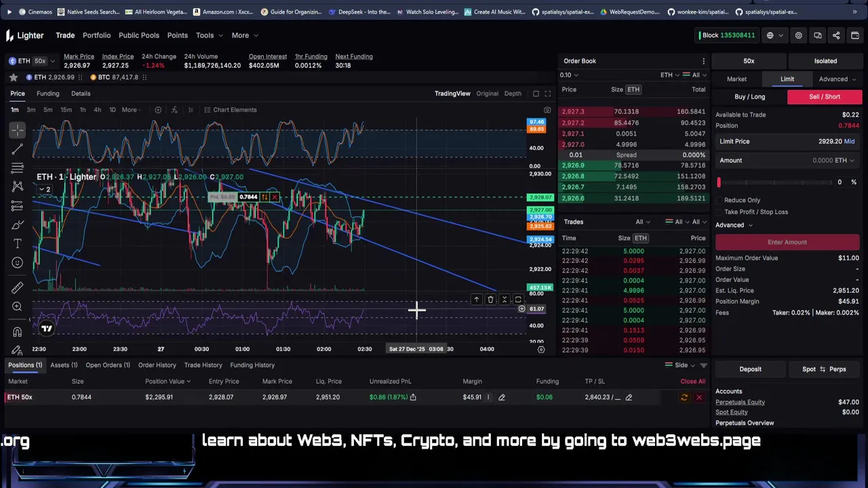Viewport: 868px width, 488px height.
Task: Toggle trades size unit ETH
Action: pos(641,238)
